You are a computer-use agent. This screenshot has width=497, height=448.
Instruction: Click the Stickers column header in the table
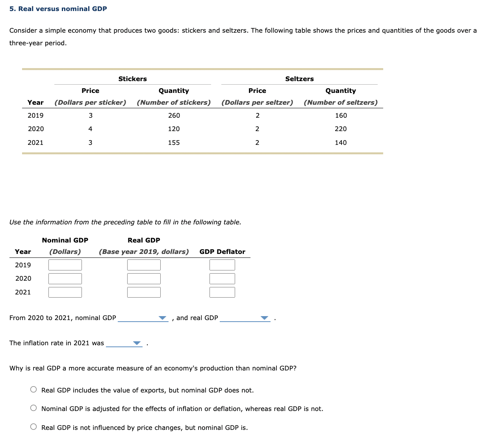(x=132, y=78)
